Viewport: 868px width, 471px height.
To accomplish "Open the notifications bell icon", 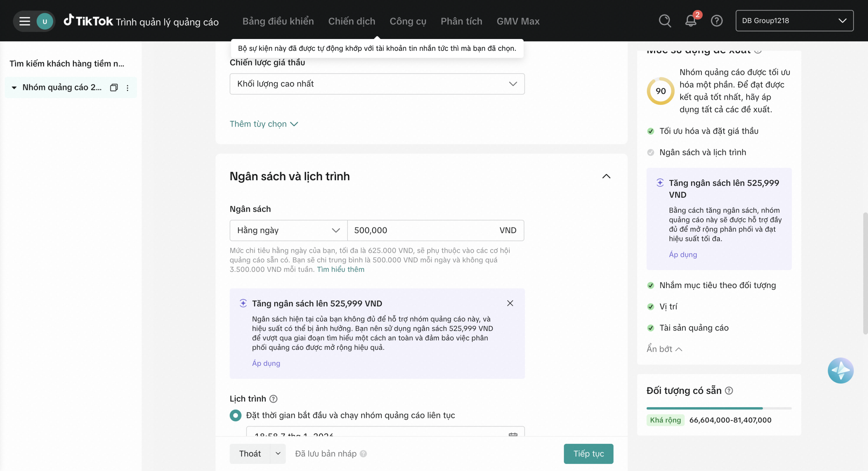I will (x=691, y=21).
